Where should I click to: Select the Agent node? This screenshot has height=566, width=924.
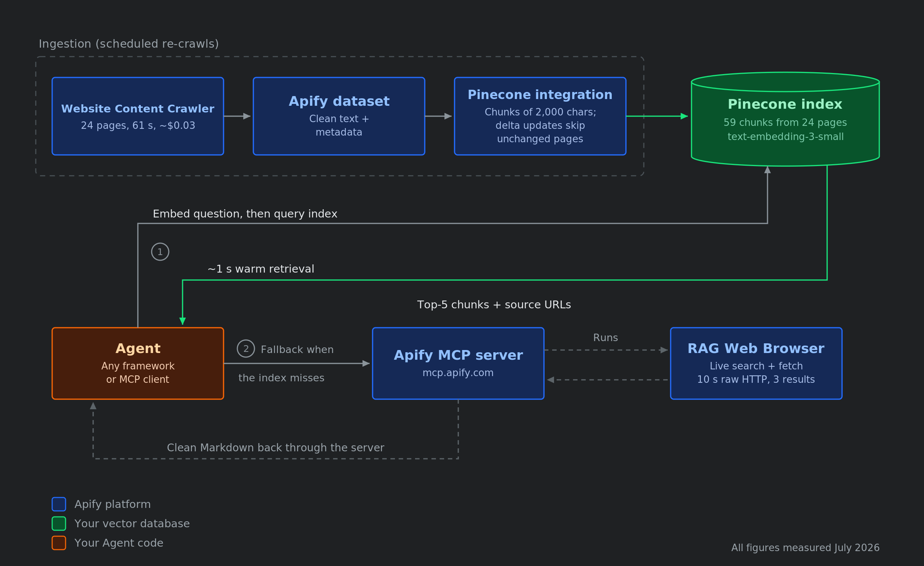click(137, 363)
